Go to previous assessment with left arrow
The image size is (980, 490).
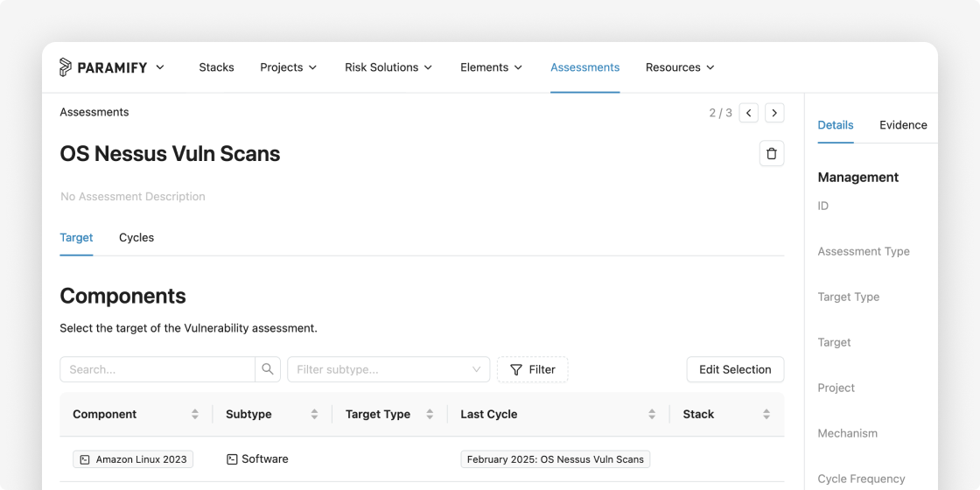click(x=749, y=113)
